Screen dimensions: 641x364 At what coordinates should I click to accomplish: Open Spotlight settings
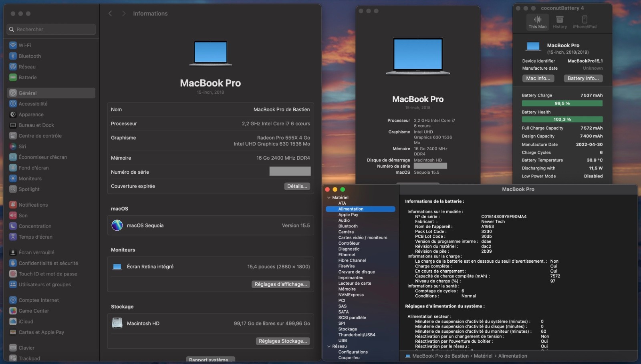coord(51,189)
